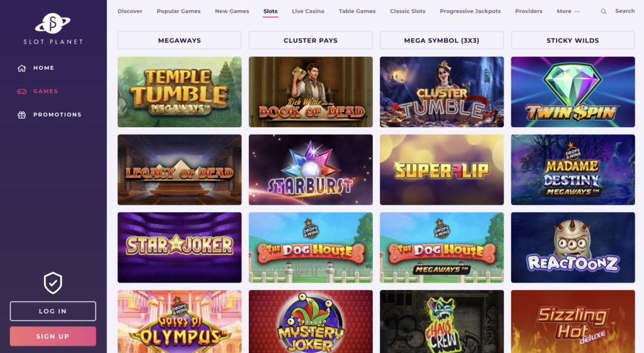Open the Live Casino tab
Image resolution: width=644 pixels, height=353 pixels.
(308, 11)
